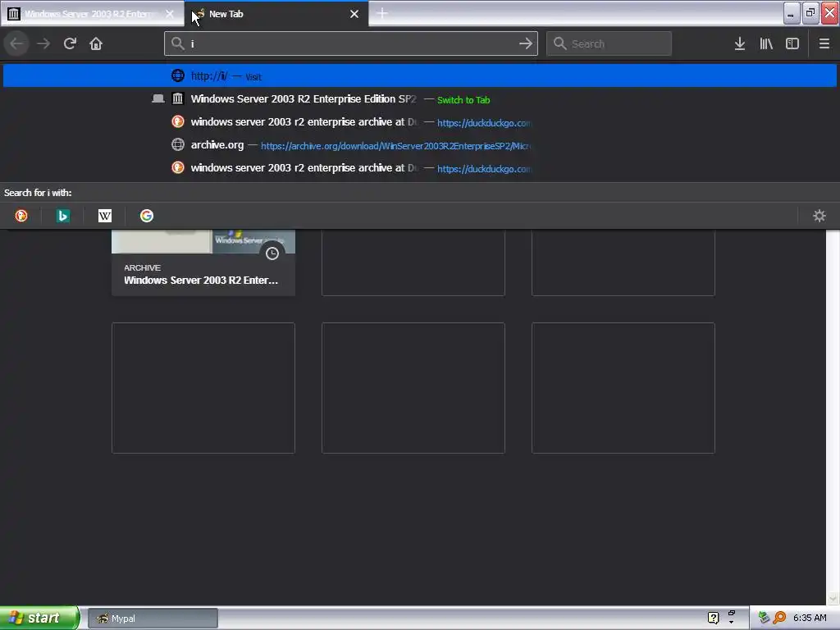Close the Windows Server 2003 R2 tab
840x630 pixels.
(x=170, y=14)
